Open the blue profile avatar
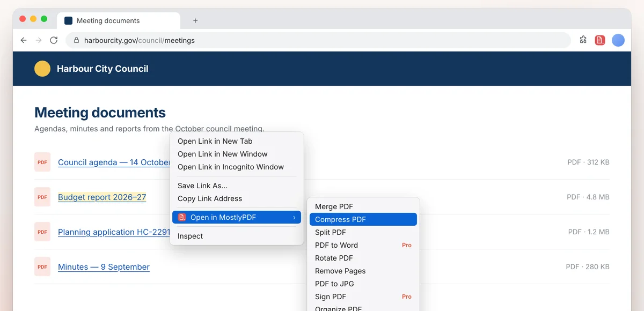Viewport: 644px width, 311px height. click(618, 40)
